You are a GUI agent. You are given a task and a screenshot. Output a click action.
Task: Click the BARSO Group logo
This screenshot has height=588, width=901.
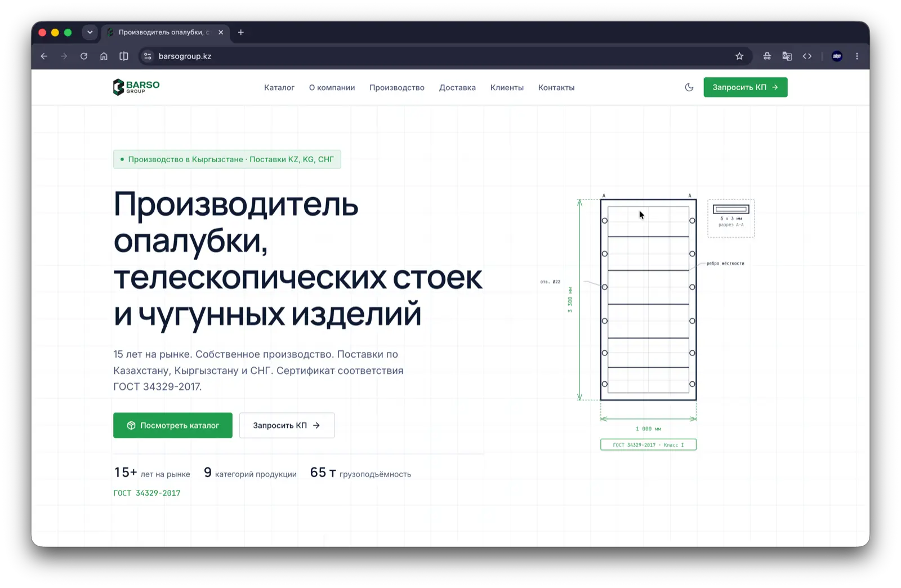(x=136, y=87)
